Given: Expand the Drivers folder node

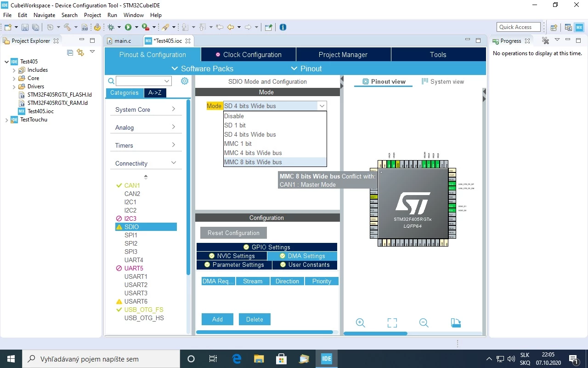Looking at the screenshot, I should pos(14,86).
